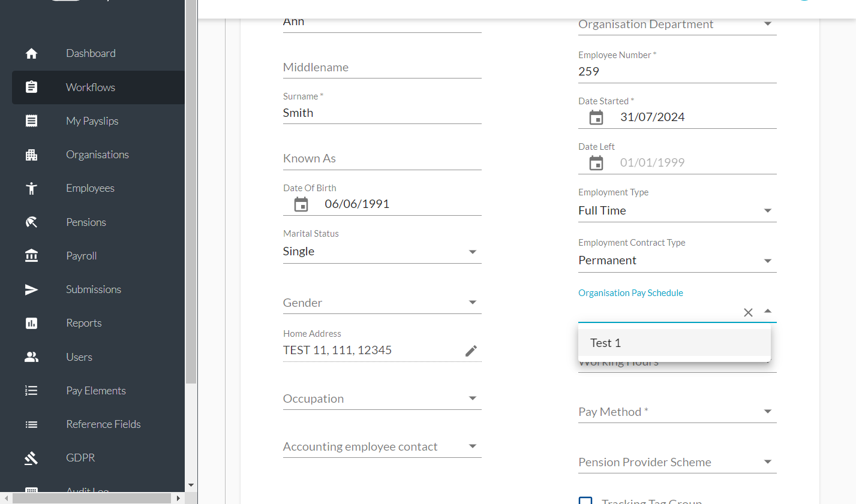Click the sidebar horizontal scrollbar right arrow
The image size is (856, 504).
[x=178, y=498]
